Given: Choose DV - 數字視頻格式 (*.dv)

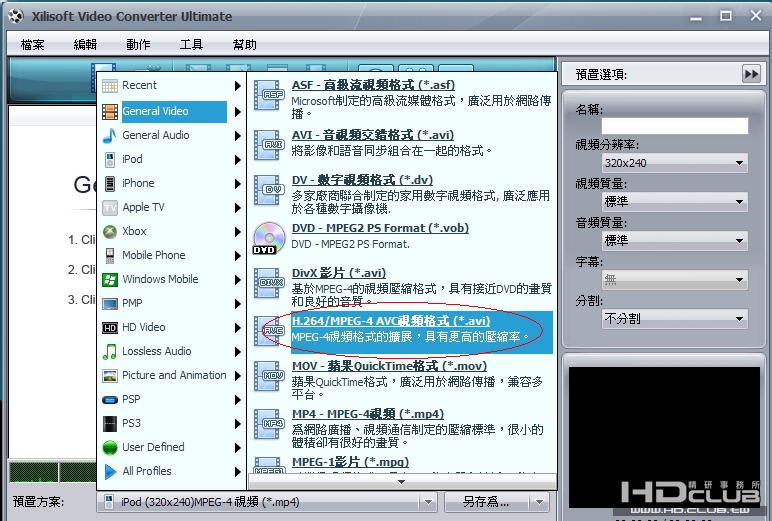Looking at the screenshot, I should coord(362,180).
